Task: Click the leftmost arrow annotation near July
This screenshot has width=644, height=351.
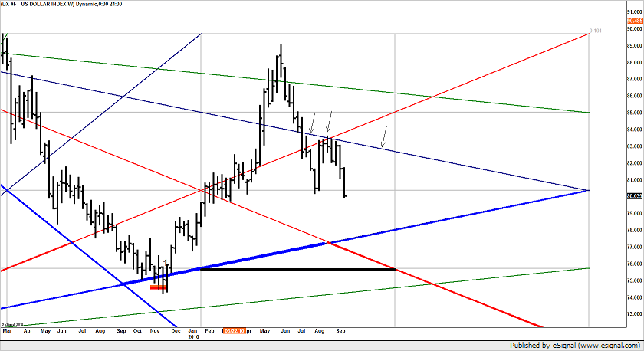Action: click(x=312, y=123)
